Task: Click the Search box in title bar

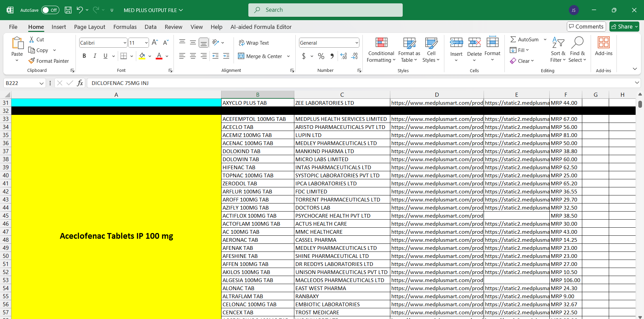Action: coord(325,10)
